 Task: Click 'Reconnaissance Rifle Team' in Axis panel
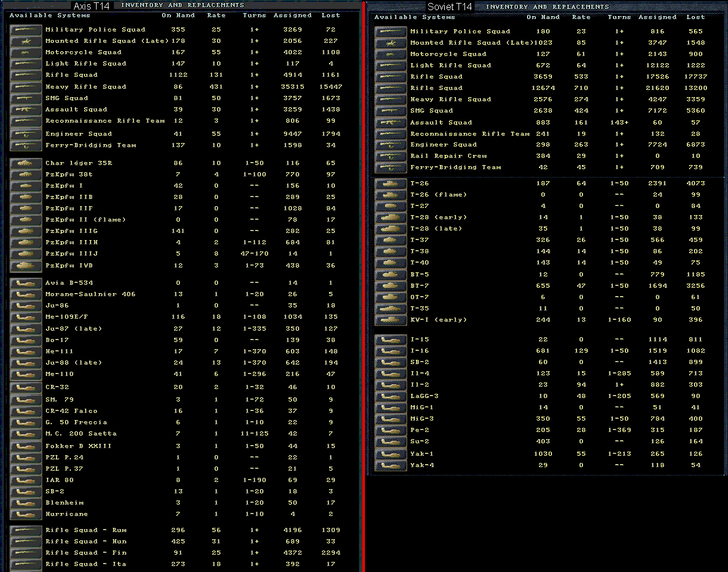click(x=105, y=121)
